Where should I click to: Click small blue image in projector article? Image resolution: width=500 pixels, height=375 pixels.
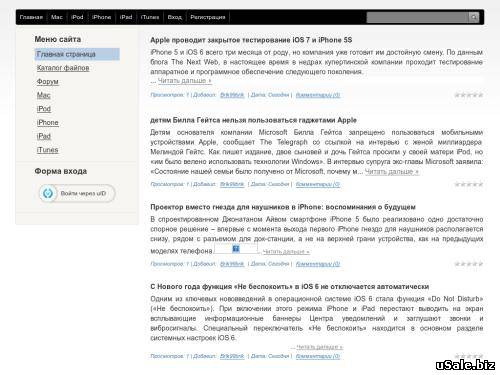(x=236, y=249)
